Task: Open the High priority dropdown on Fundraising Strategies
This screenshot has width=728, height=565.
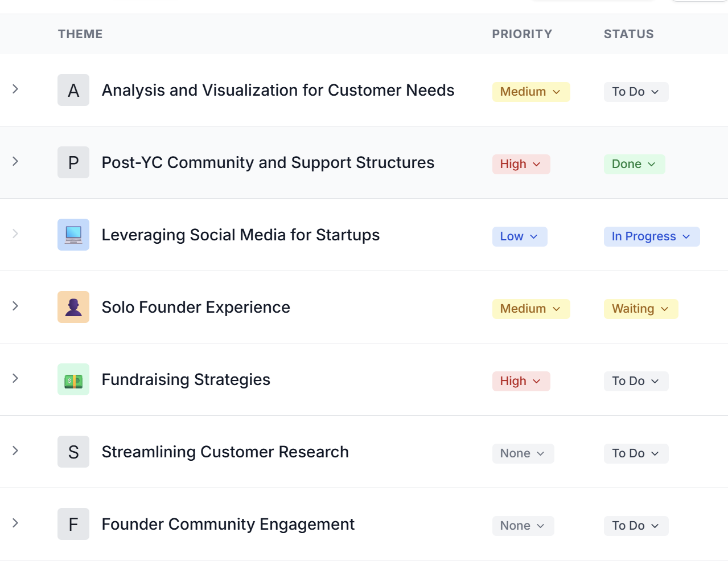Action: click(521, 381)
